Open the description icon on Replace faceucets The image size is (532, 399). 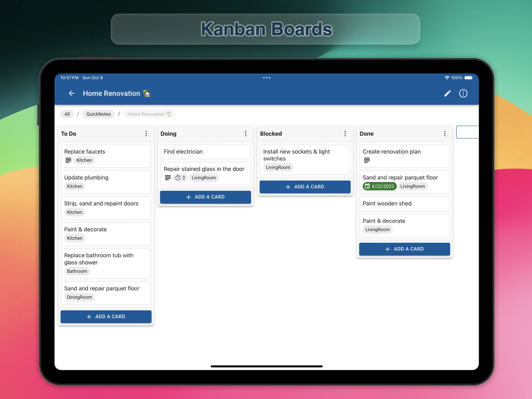click(x=68, y=160)
